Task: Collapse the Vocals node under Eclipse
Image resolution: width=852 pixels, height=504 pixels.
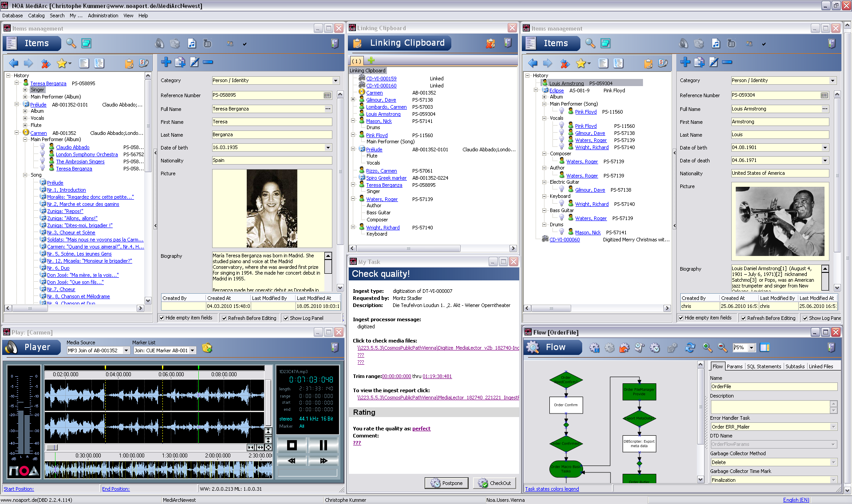Action: click(x=544, y=118)
